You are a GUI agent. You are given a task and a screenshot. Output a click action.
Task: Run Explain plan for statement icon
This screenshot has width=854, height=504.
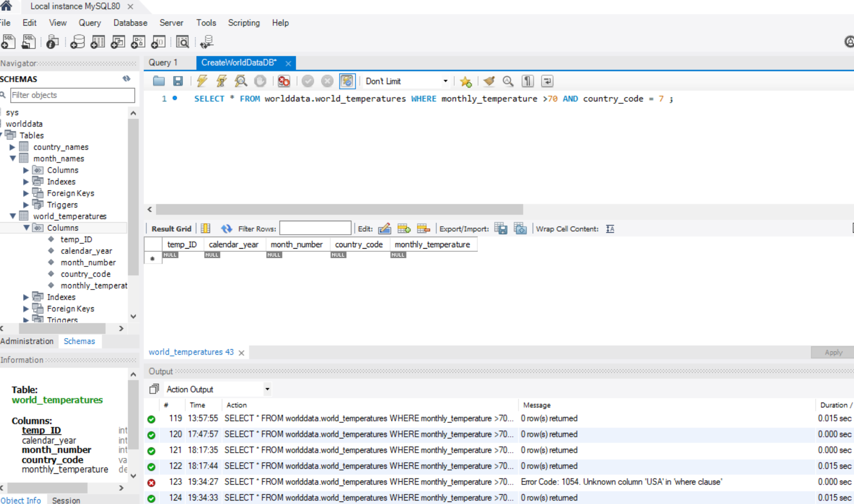tap(241, 81)
